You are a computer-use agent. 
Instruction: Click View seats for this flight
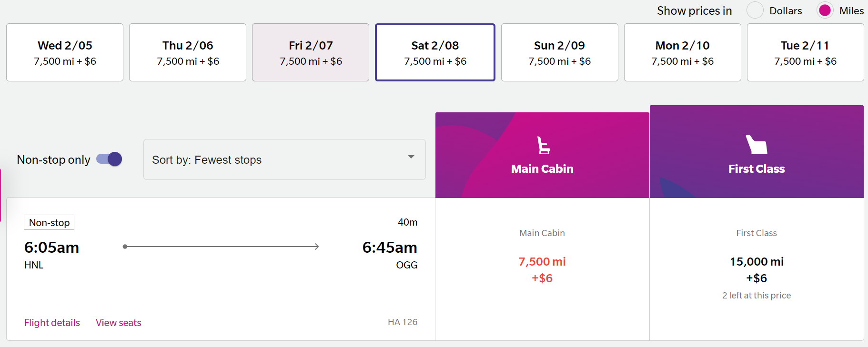tap(118, 322)
